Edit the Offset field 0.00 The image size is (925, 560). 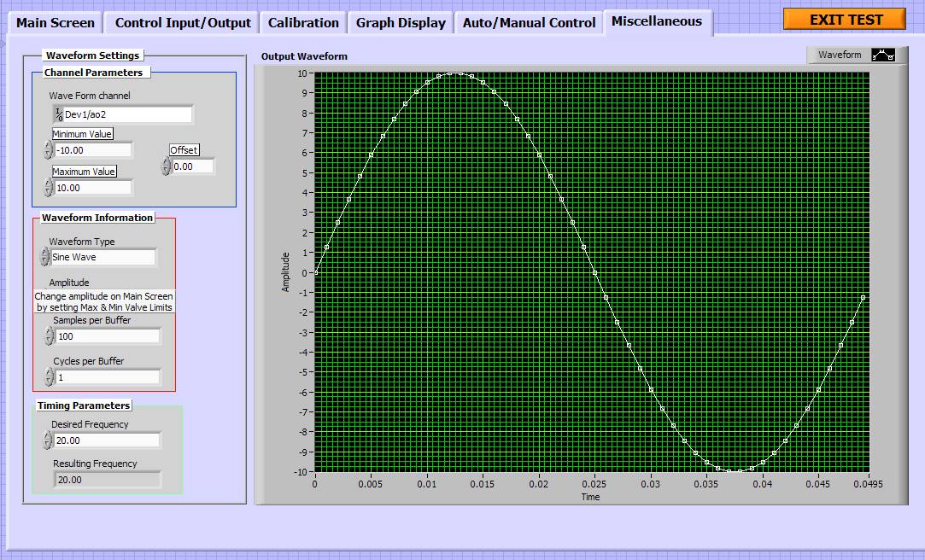193,166
